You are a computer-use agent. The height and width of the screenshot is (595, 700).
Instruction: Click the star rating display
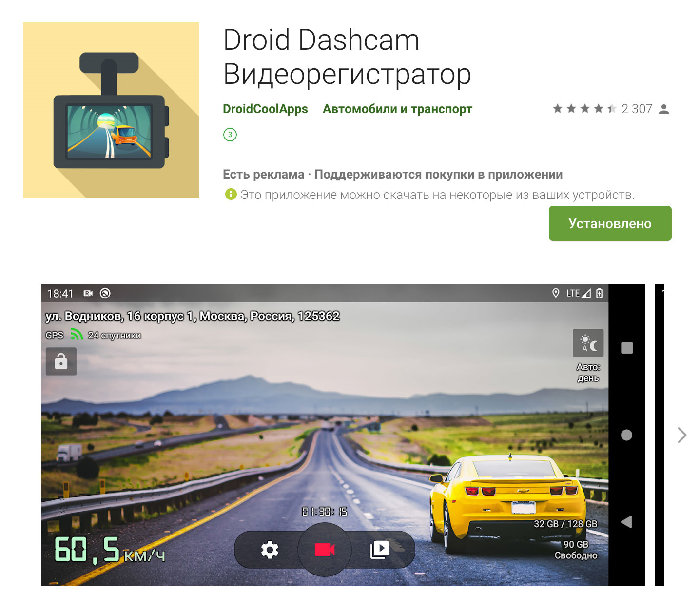(584, 109)
